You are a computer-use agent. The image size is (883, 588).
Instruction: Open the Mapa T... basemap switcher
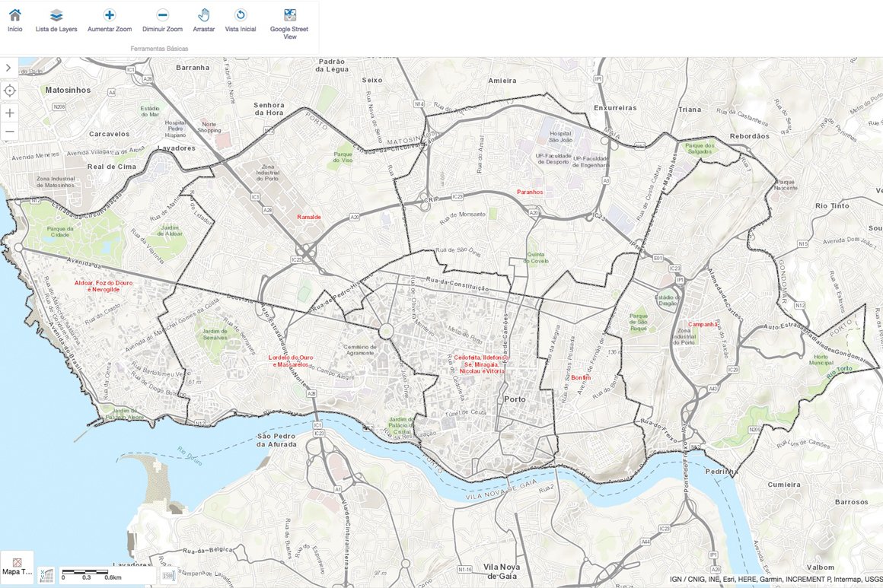click(17, 567)
